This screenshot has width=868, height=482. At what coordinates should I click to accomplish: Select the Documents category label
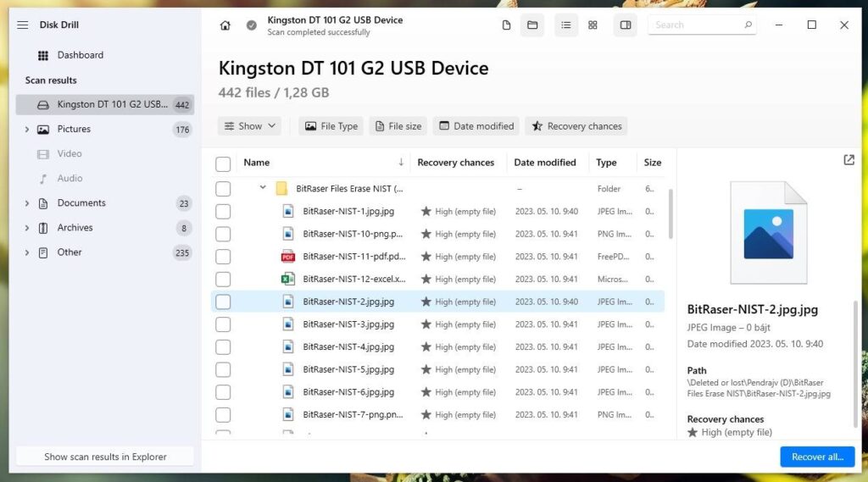(81, 202)
